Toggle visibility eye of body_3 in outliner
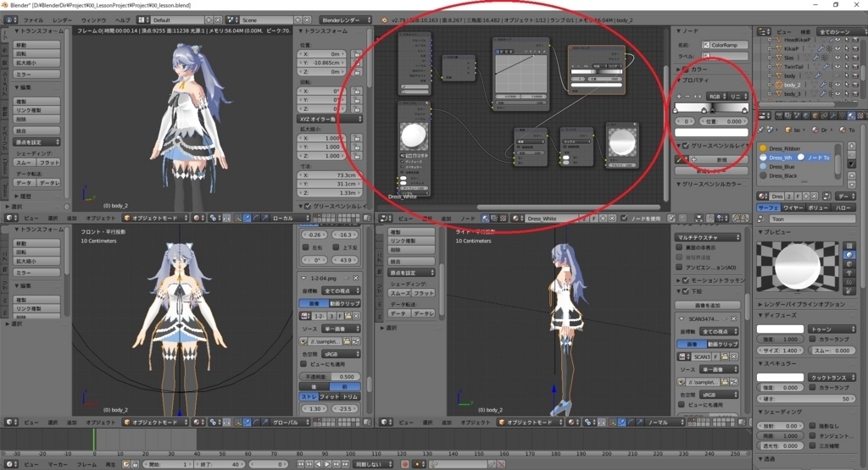Image resolution: width=868 pixels, height=470 pixels. (x=837, y=93)
